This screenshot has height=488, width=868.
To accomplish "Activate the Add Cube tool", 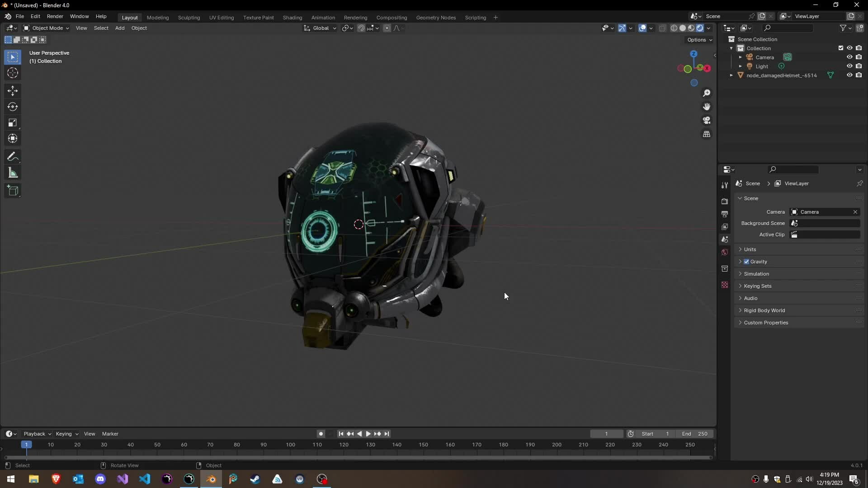I will [x=13, y=191].
